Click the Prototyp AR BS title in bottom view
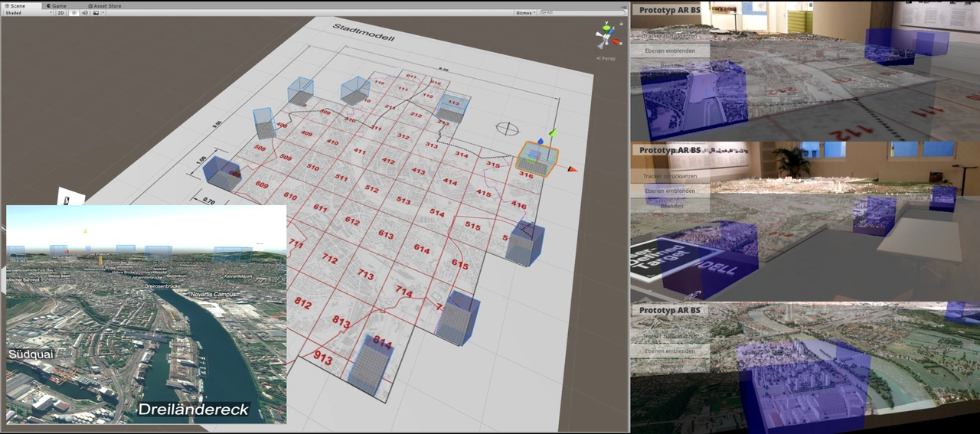Screen dimensions: 980x434 pyautogui.click(x=671, y=310)
